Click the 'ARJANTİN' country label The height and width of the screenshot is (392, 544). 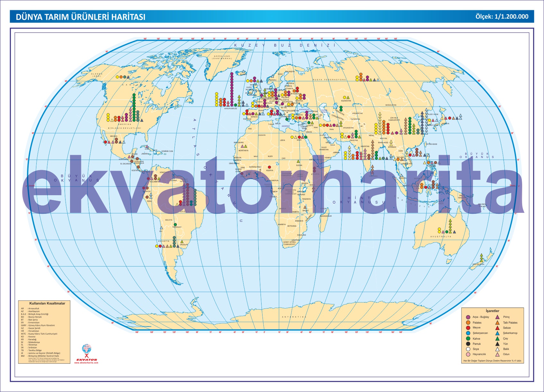point(164,241)
